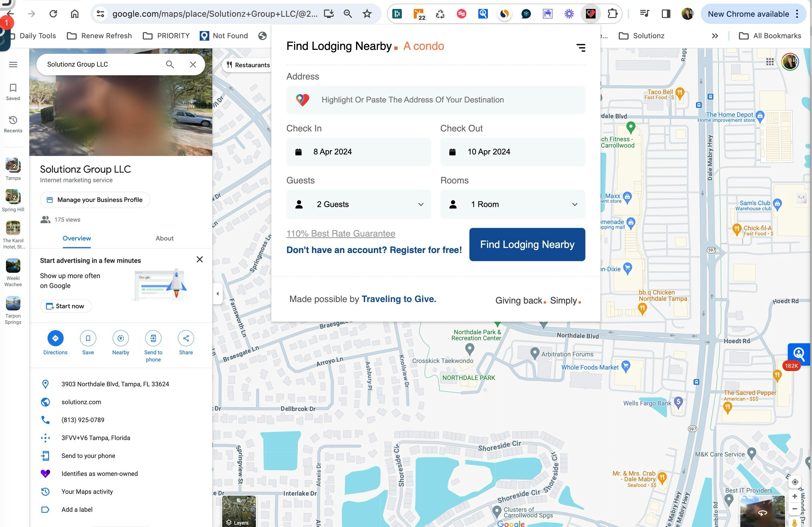This screenshot has width=812, height=527.
Task: Click the phone number (813) 925-0789
Action: pyautogui.click(x=121, y=420)
